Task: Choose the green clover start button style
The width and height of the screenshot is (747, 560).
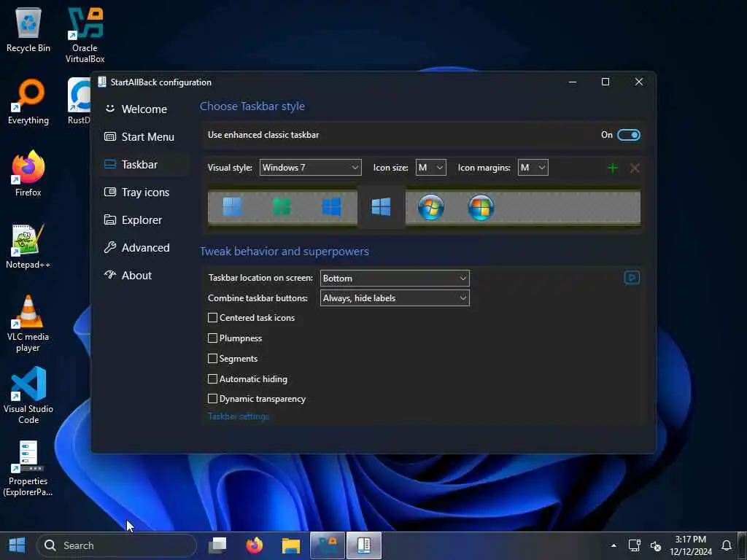Action: 282,207
